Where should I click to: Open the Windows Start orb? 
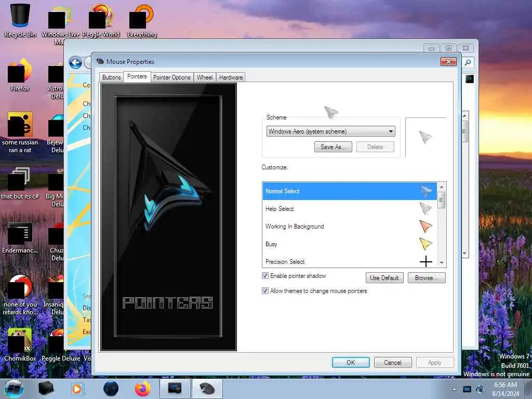pos(14,389)
